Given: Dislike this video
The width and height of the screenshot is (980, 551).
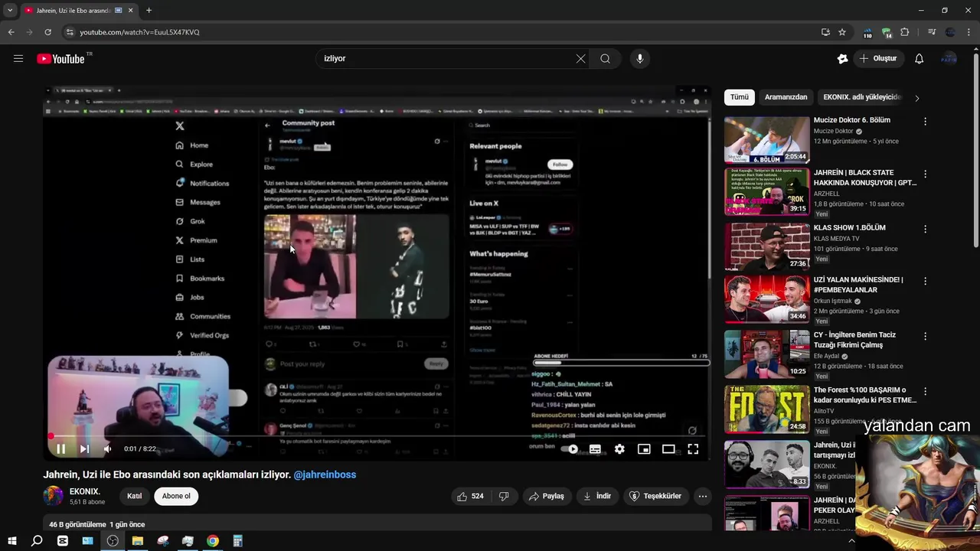Looking at the screenshot, I should [504, 496].
